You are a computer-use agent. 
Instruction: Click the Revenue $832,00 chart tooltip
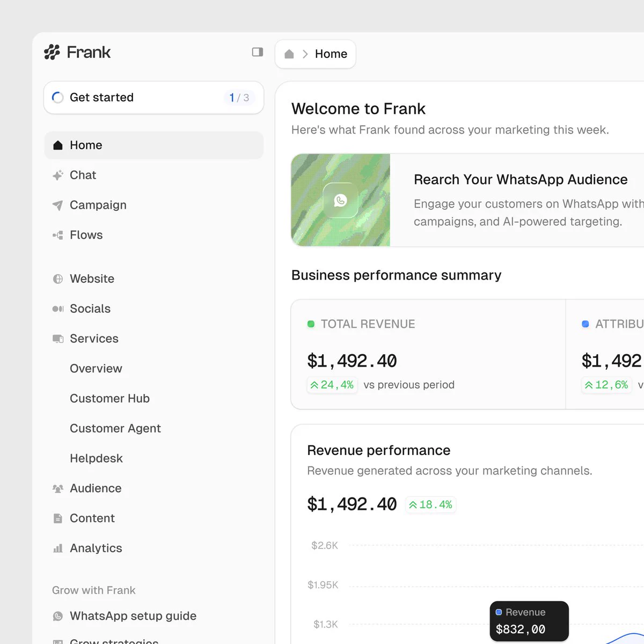(x=529, y=621)
